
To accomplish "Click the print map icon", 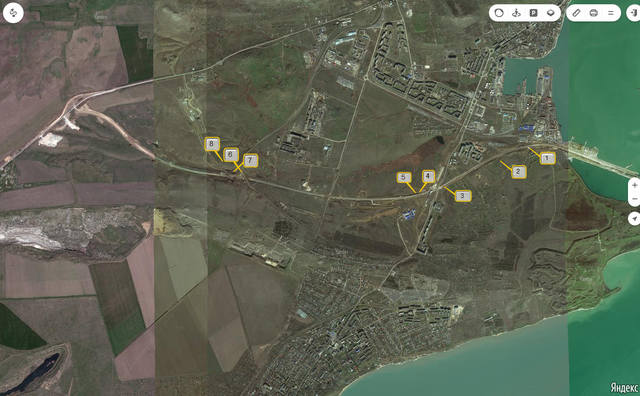I will 593,13.
